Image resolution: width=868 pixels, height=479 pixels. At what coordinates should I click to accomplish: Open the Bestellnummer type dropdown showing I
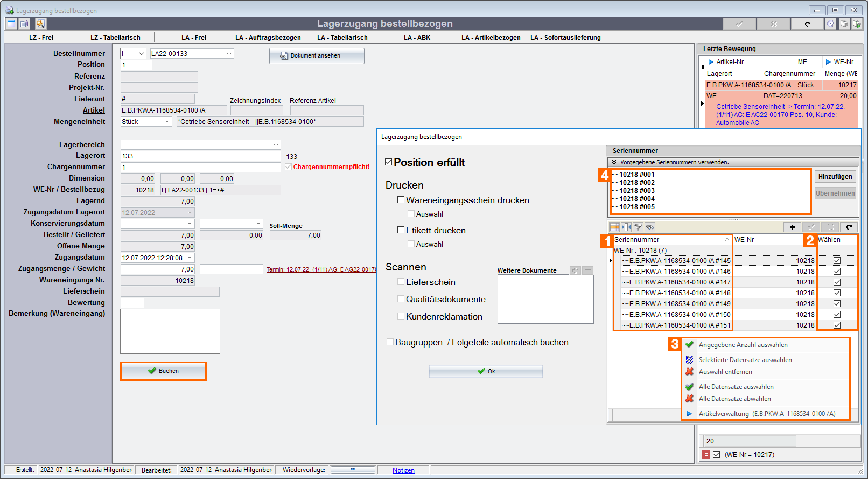(x=142, y=53)
